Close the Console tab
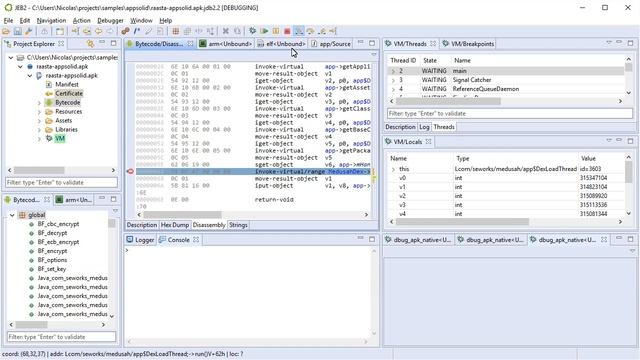The width and height of the screenshot is (640, 360). pos(196,240)
